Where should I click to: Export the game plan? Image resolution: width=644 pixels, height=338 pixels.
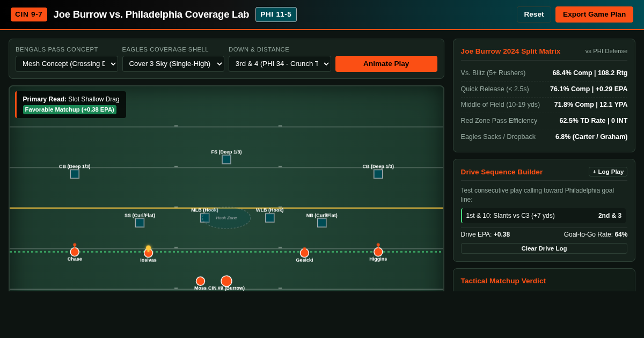594,14
